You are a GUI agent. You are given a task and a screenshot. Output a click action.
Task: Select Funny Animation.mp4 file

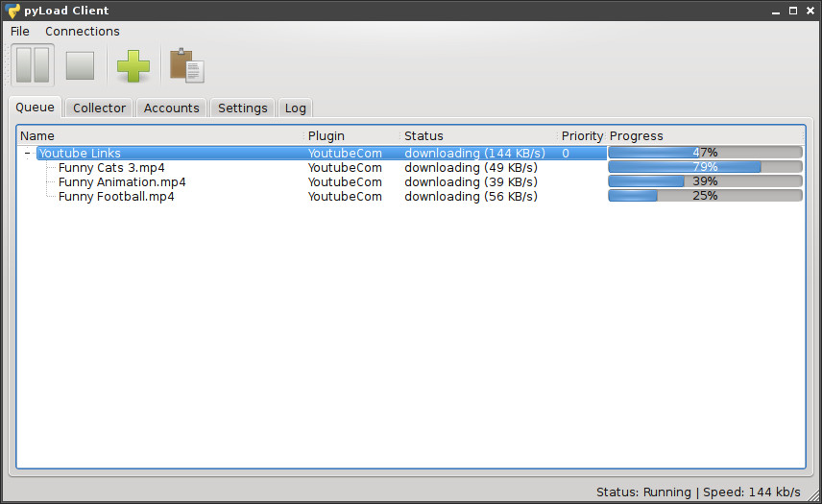[122, 181]
